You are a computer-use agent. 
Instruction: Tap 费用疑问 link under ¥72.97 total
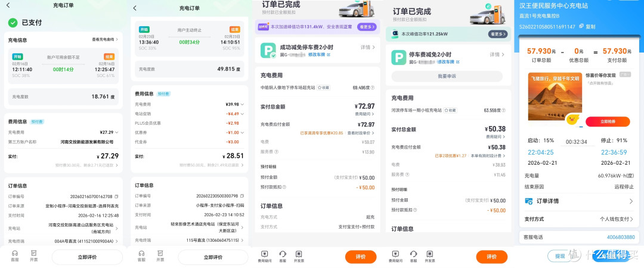[x=365, y=113]
